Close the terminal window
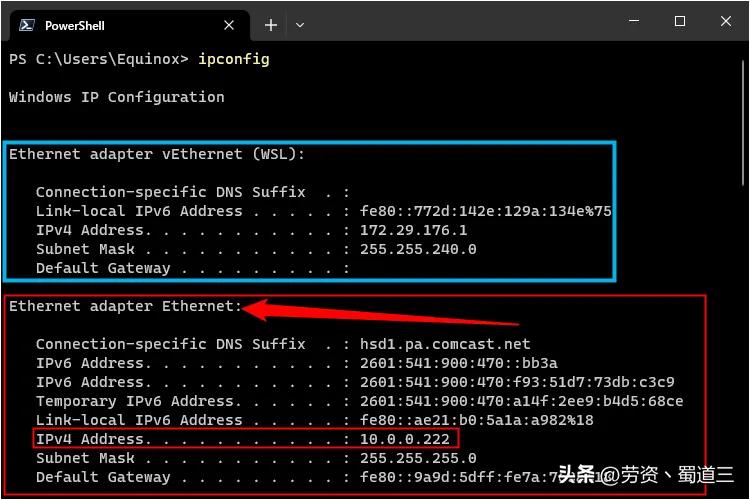 (726, 21)
